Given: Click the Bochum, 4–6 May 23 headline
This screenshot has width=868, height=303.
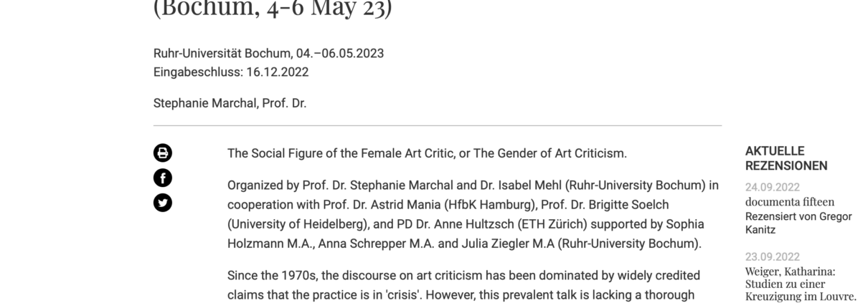Looking at the screenshot, I should pos(273,9).
